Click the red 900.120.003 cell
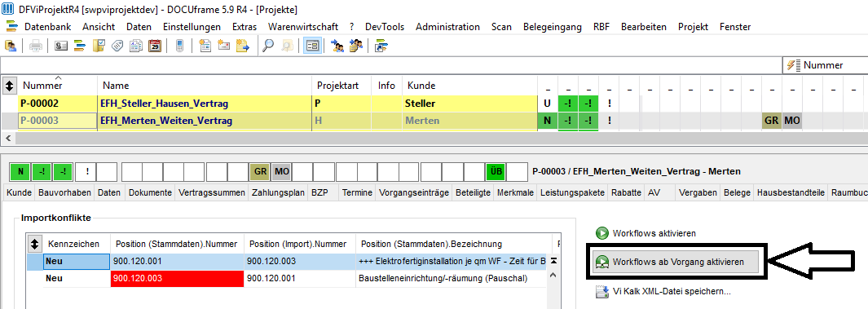The height and width of the screenshot is (309, 868). tap(177, 279)
